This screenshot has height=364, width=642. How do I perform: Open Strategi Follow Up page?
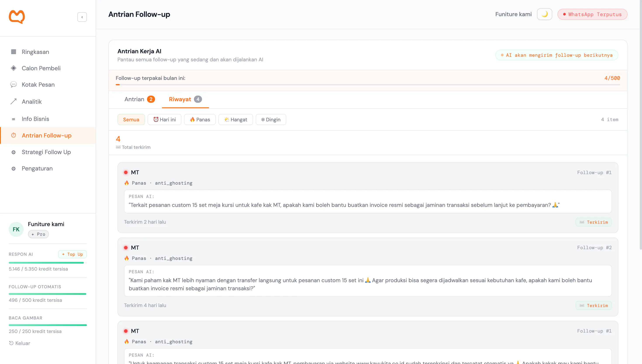[x=48, y=152]
